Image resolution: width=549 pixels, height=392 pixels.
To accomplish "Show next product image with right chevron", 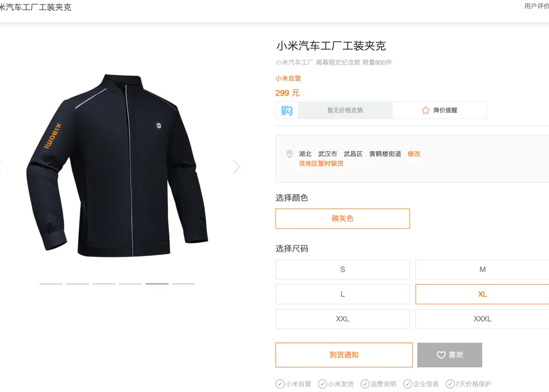I will (236, 167).
